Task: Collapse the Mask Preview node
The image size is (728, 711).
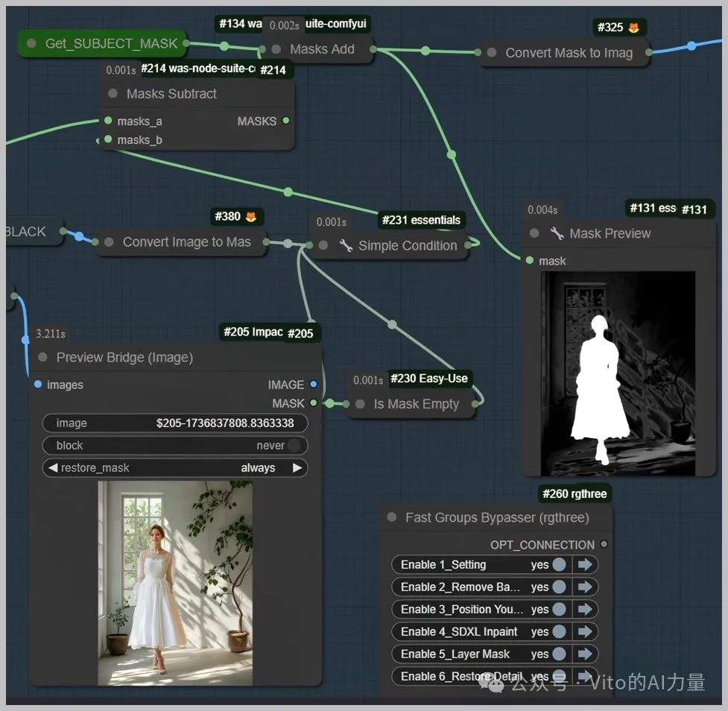Action: point(534,233)
